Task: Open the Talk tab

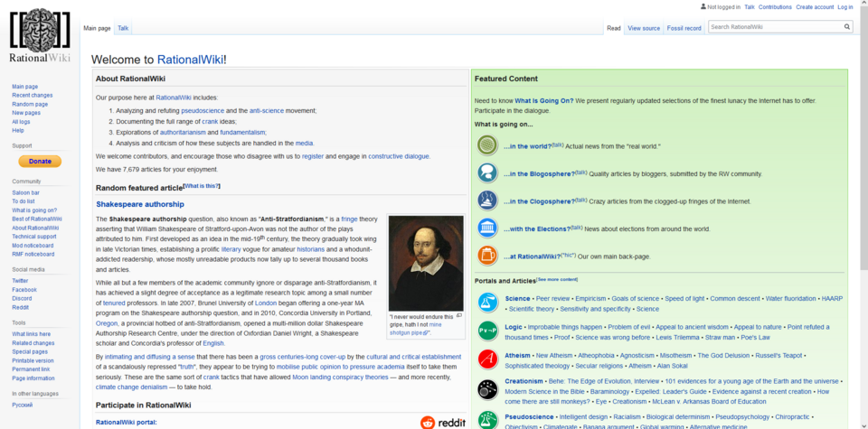Action: 123,28
